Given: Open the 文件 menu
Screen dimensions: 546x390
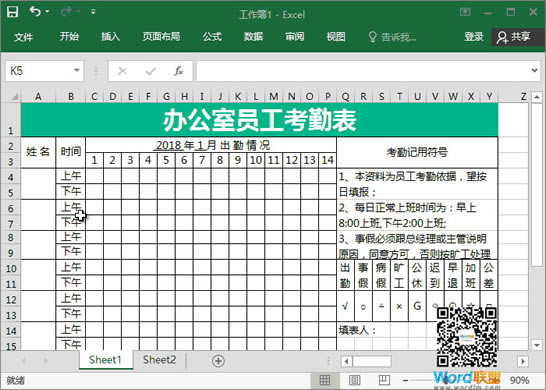Looking at the screenshot, I should point(23,37).
